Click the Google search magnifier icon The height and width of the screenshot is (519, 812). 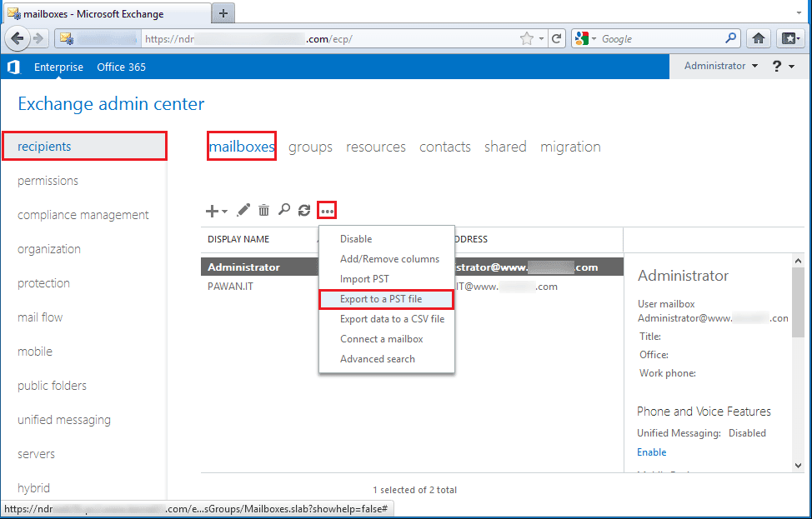pos(730,38)
